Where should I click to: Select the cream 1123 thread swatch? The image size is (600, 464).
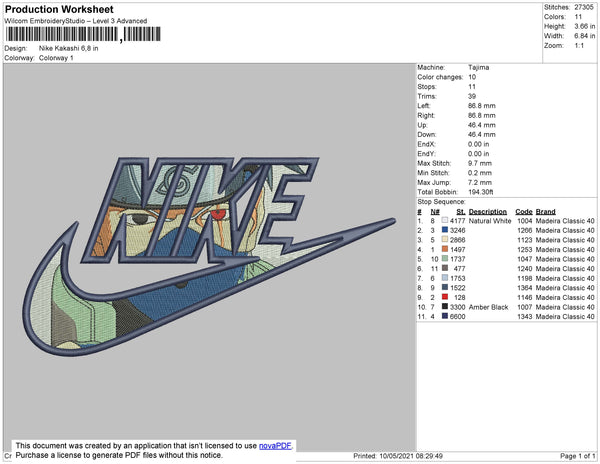445,239
